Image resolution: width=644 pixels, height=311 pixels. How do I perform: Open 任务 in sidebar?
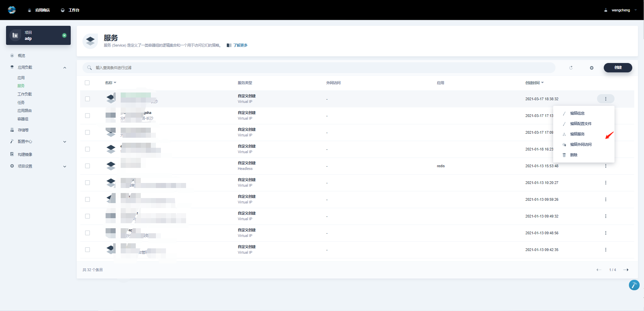click(x=21, y=103)
